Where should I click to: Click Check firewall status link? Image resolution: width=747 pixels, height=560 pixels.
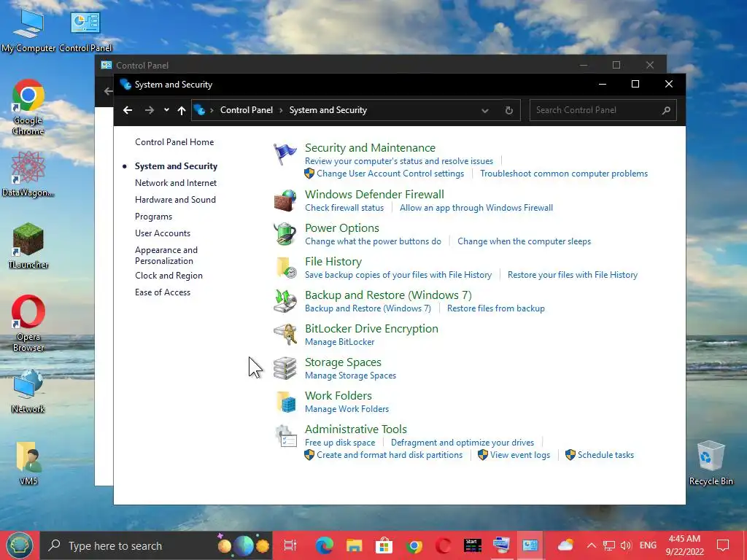pyautogui.click(x=344, y=208)
